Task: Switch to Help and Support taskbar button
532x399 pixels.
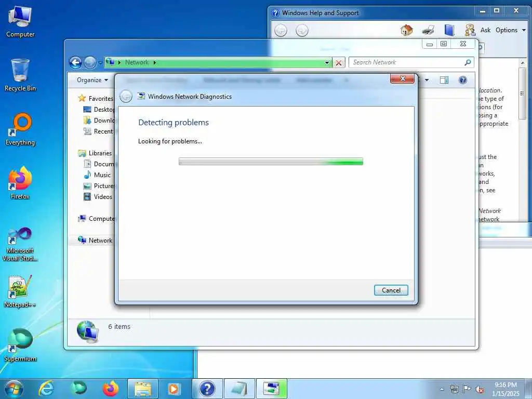Action: [x=207, y=389]
